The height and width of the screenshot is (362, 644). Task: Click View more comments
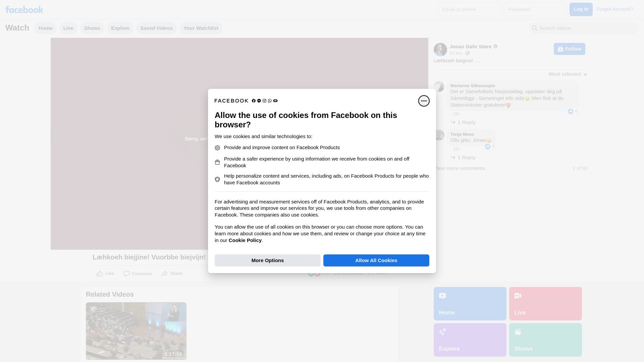[x=460, y=168]
